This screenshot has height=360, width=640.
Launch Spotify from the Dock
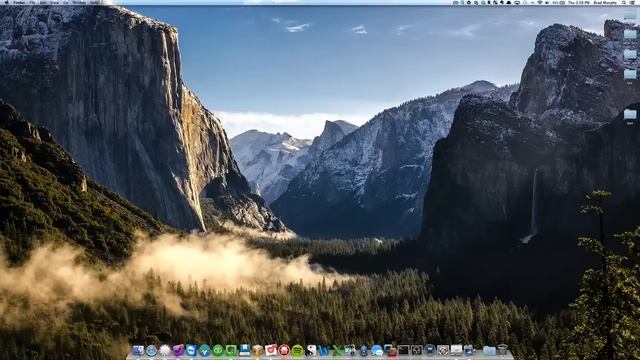tap(298, 351)
